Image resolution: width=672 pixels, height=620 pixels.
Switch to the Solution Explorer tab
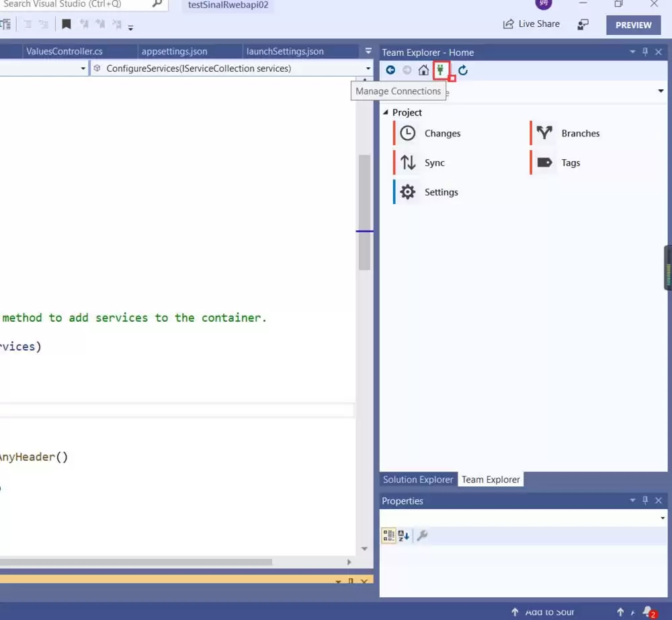click(417, 479)
